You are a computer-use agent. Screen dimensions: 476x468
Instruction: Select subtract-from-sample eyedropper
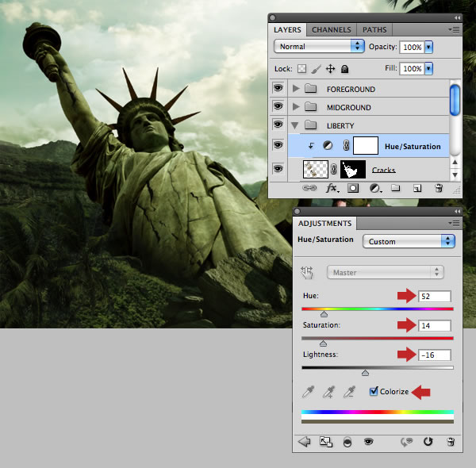point(349,392)
